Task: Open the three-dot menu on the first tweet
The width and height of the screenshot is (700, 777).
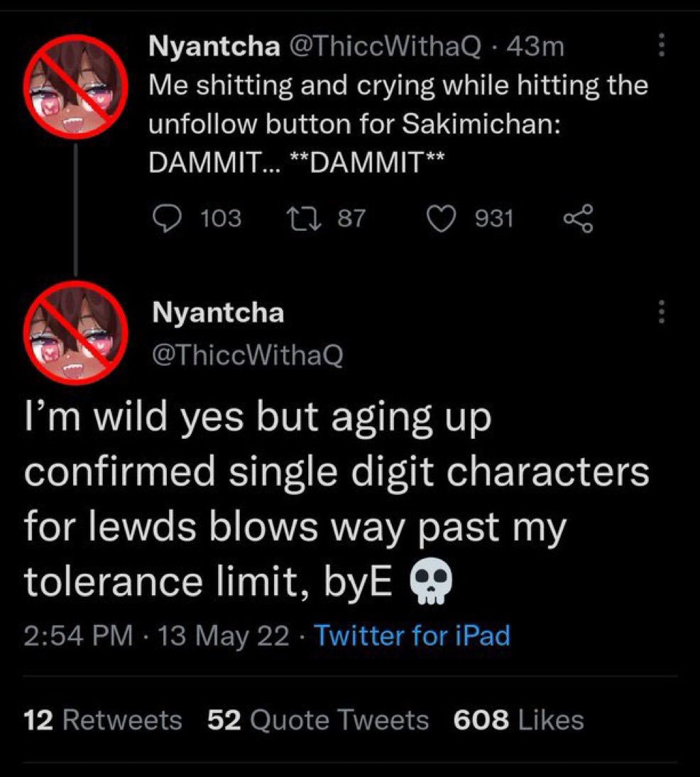Action: (x=662, y=47)
